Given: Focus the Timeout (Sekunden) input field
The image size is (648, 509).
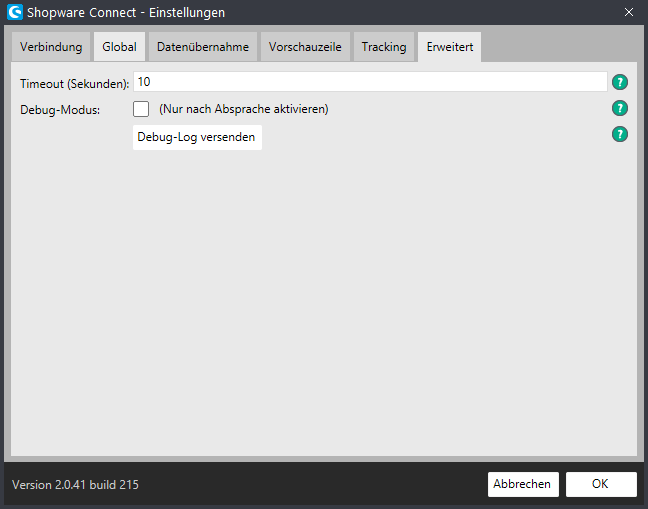Looking at the screenshot, I should (370, 82).
